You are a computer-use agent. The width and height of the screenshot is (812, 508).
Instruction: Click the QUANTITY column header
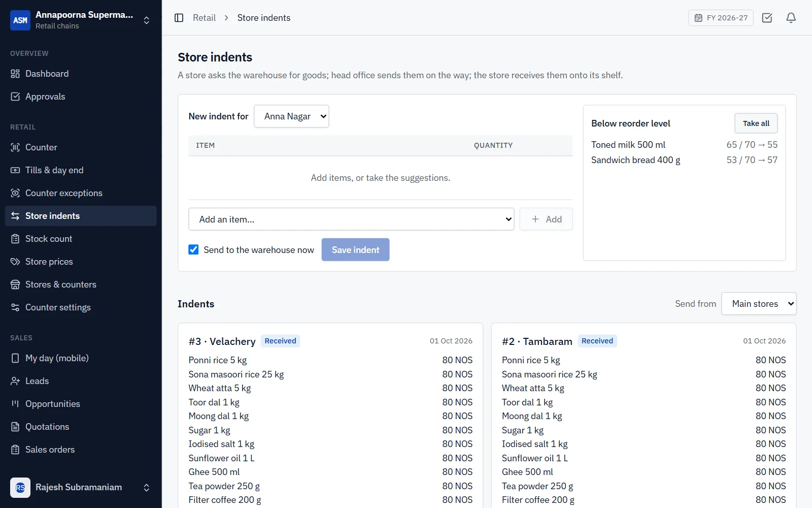pos(493,145)
